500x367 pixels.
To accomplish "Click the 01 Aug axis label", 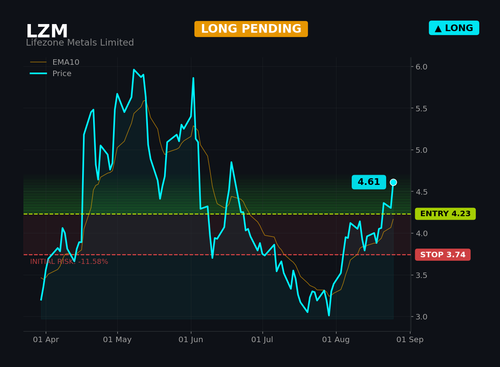I will click(336, 340).
